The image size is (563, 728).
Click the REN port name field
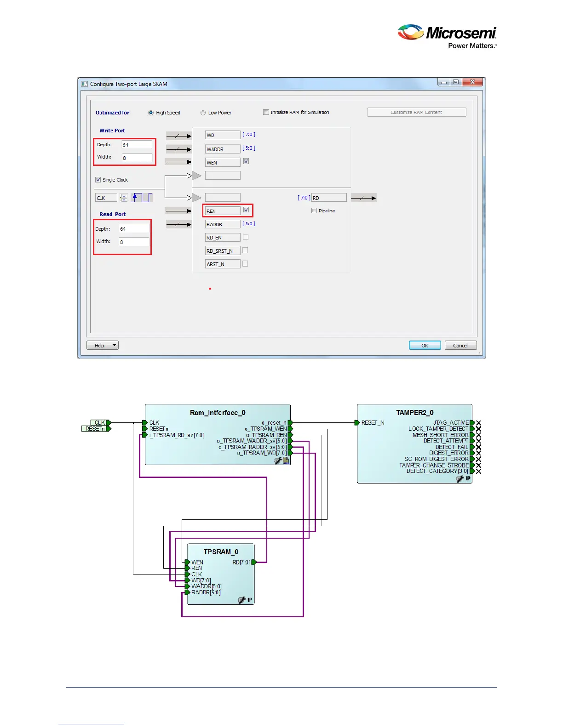[223, 211]
